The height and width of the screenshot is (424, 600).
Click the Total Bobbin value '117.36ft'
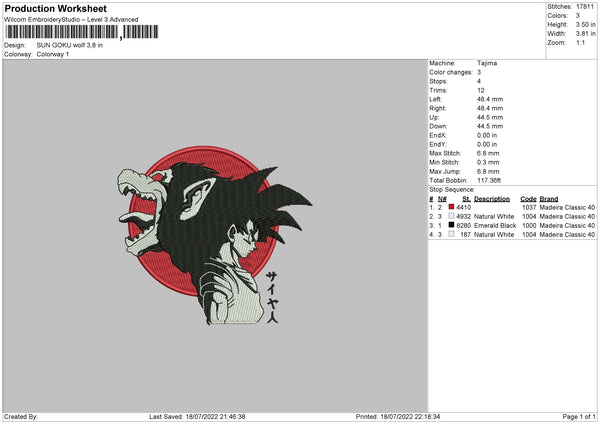tap(489, 181)
